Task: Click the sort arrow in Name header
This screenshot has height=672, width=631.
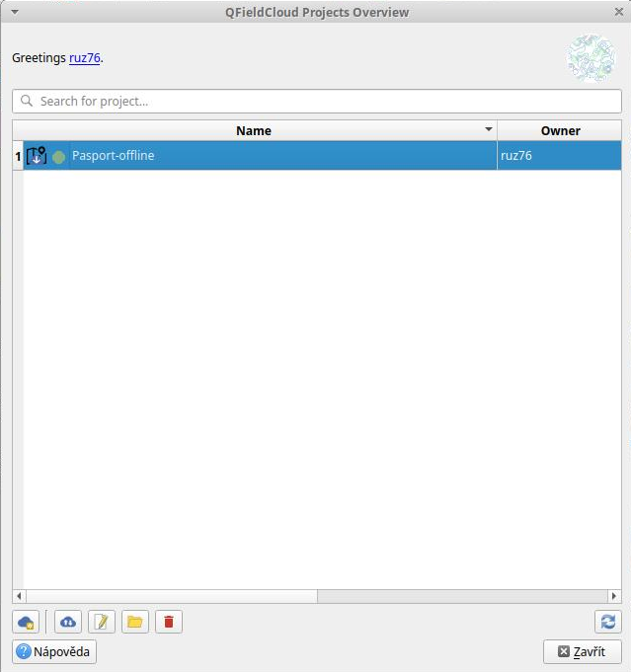Action: (x=488, y=130)
